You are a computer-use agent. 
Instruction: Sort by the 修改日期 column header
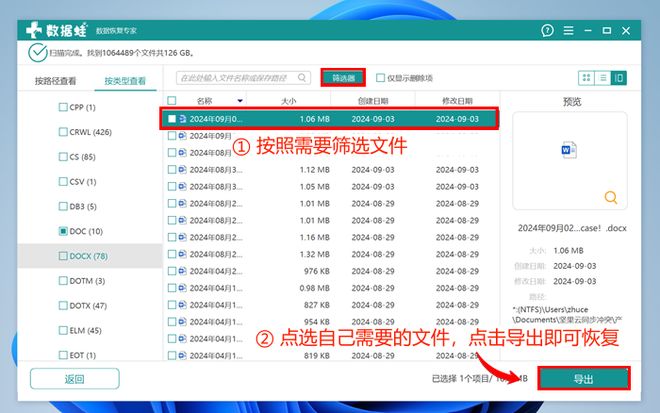(457, 101)
